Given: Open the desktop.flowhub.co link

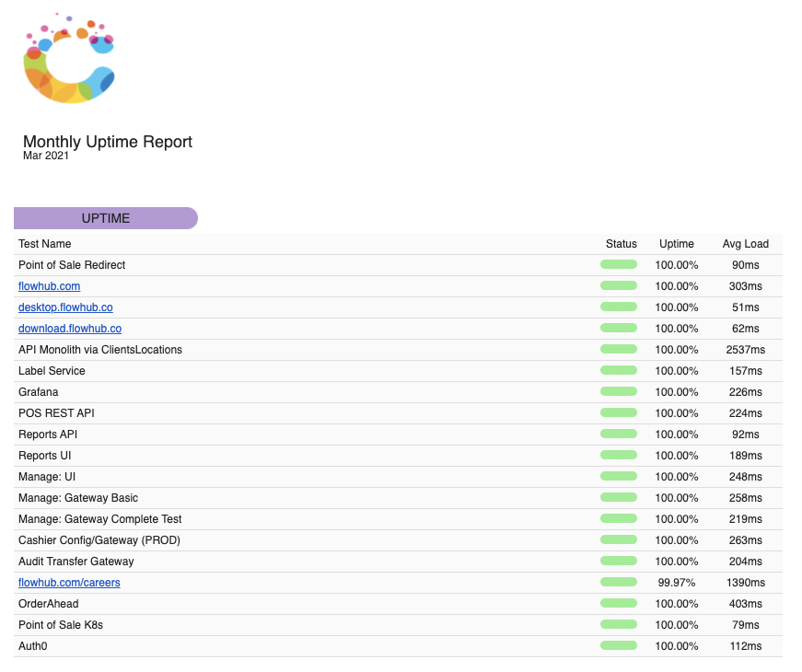Looking at the screenshot, I should coord(65,307).
